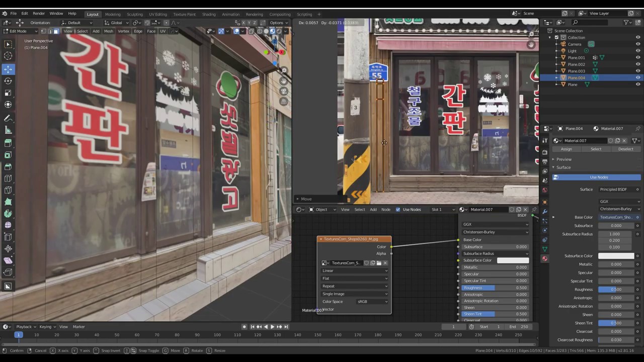644x362 pixels.
Task: Open image file browser on texture node
Action: tap(379, 263)
